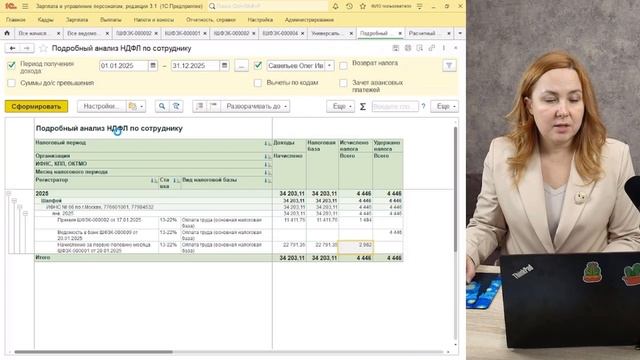
Task: Go back with the left arrow
Action: click(12, 48)
